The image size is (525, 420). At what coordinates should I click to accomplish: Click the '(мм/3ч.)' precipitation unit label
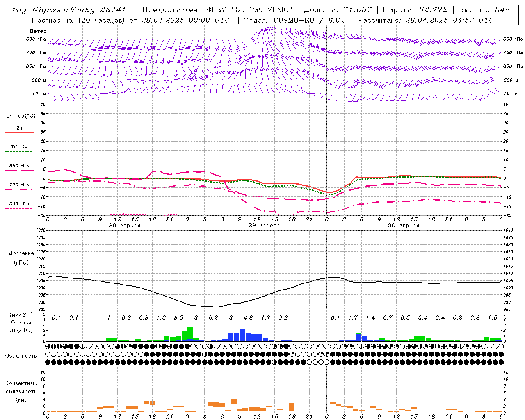[x=21, y=315]
